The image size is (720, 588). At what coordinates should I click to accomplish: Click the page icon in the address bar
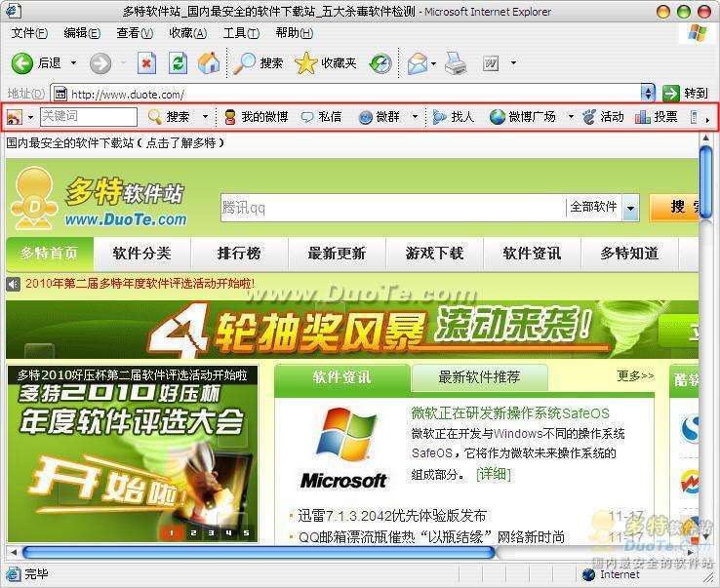tap(60, 94)
